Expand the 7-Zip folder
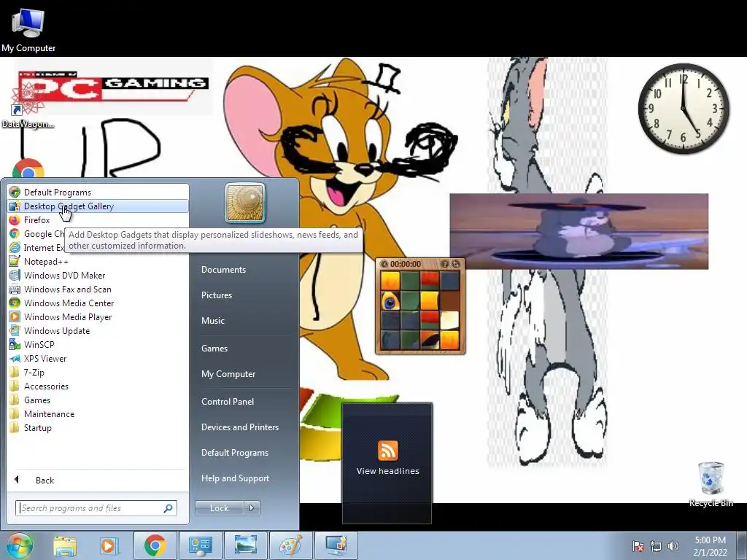The height and width of the screenshot is (560, 747). pyautogui.click(x=98, y=373)
